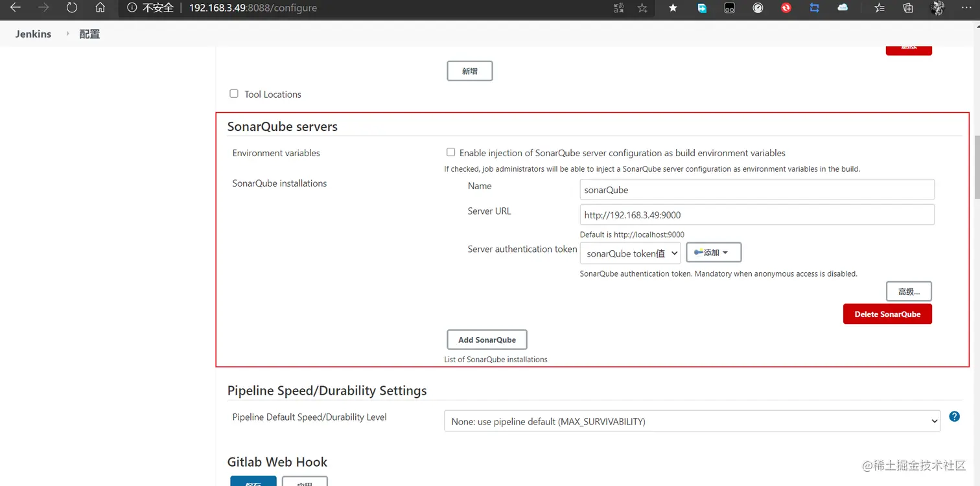
Task: Click the Delete SonarQube button
Action: click(x=887, y=314)
